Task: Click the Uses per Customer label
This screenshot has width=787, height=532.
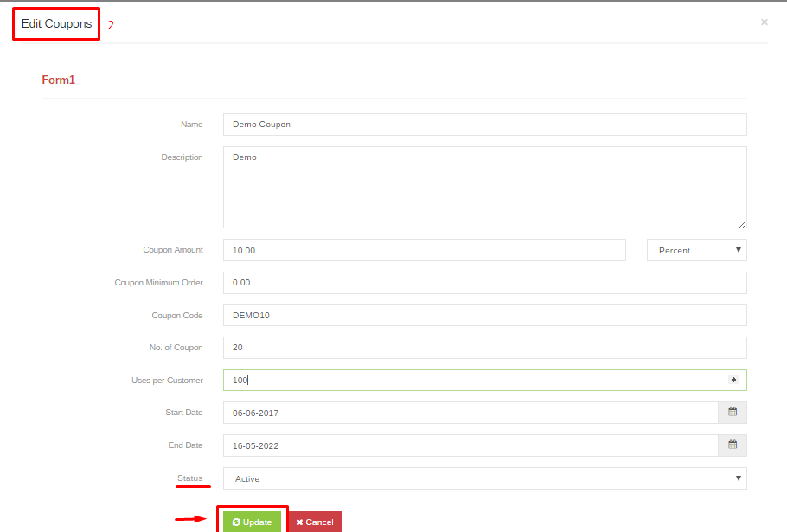Action: (x=167, y=380)
